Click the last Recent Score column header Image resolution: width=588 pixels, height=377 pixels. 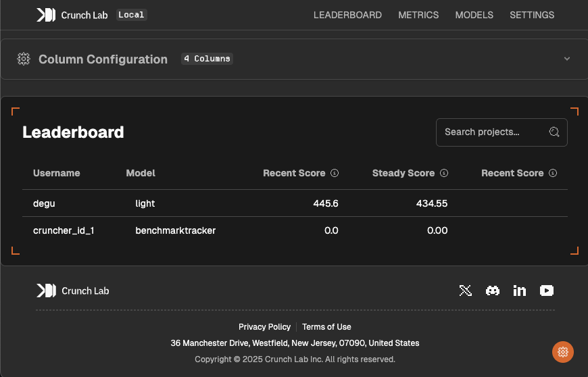click(512, 173)
